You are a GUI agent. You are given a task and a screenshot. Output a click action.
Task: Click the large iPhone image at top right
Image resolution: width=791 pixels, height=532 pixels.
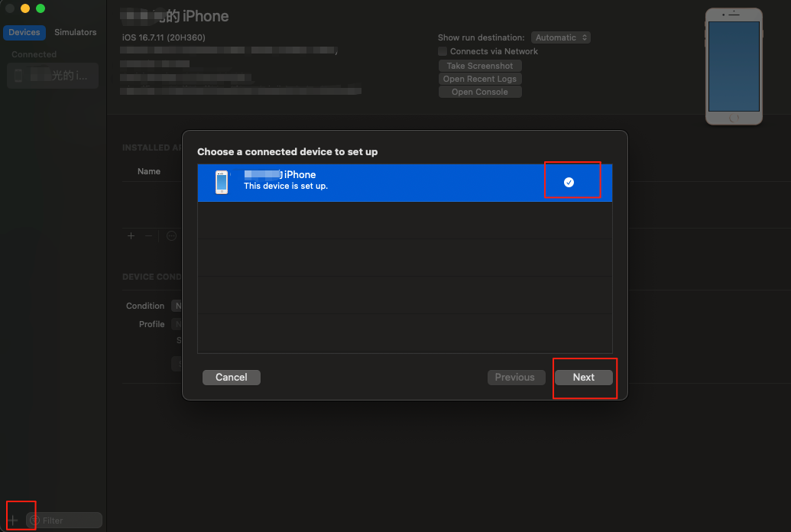pyautogui.click(x=734, y=66)
